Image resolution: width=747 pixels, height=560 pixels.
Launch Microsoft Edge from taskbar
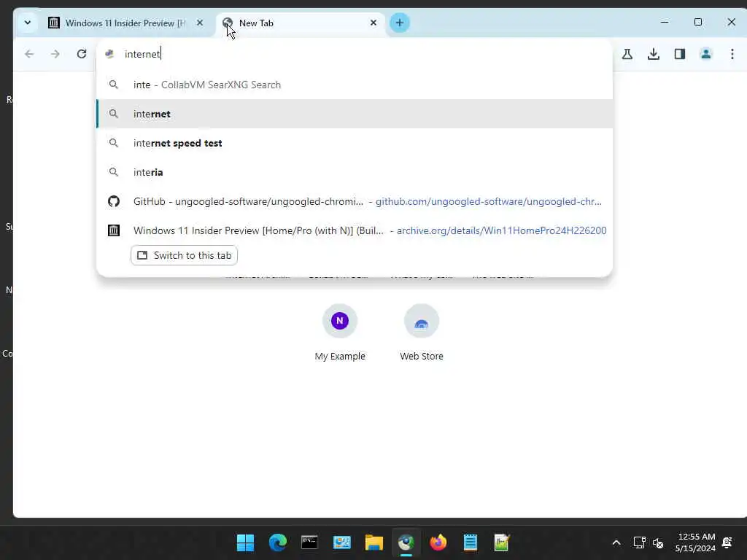278,542
